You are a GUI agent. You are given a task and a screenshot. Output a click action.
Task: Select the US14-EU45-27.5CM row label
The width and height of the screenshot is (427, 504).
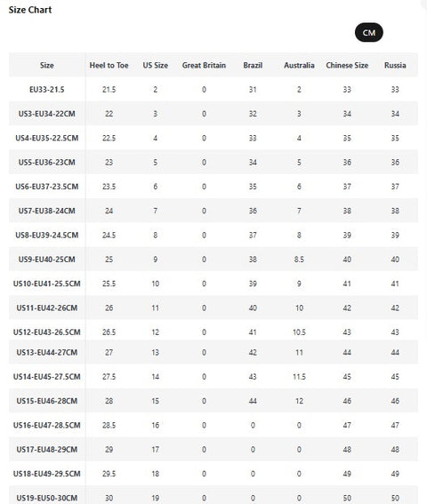pyautogui.click(x=47, y=377)
